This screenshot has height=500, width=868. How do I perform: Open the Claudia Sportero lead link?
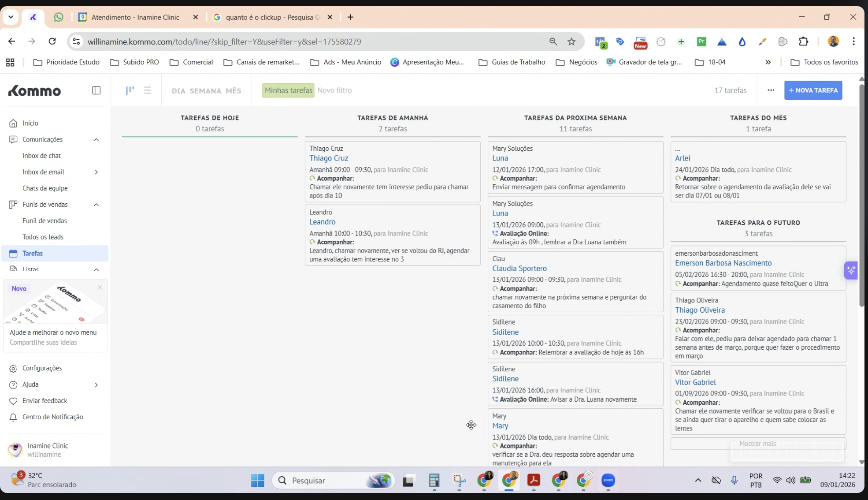tap(519, 269)
